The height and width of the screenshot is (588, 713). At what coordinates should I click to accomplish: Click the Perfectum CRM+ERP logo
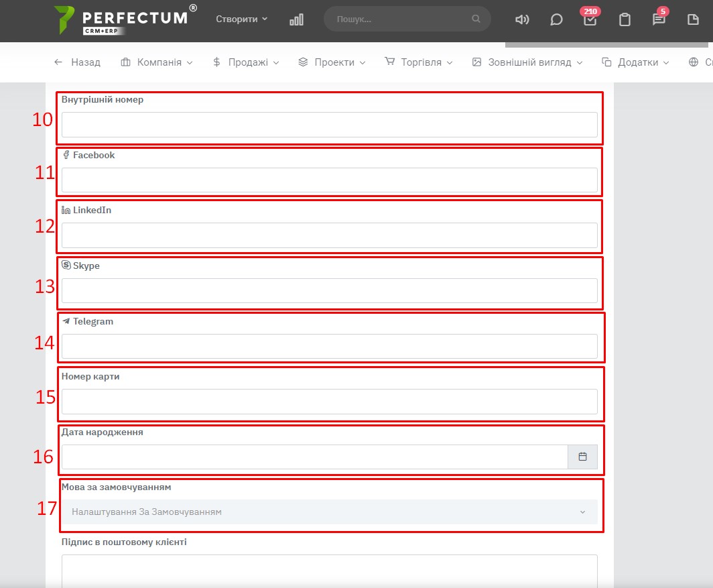[x=125, y=19]
